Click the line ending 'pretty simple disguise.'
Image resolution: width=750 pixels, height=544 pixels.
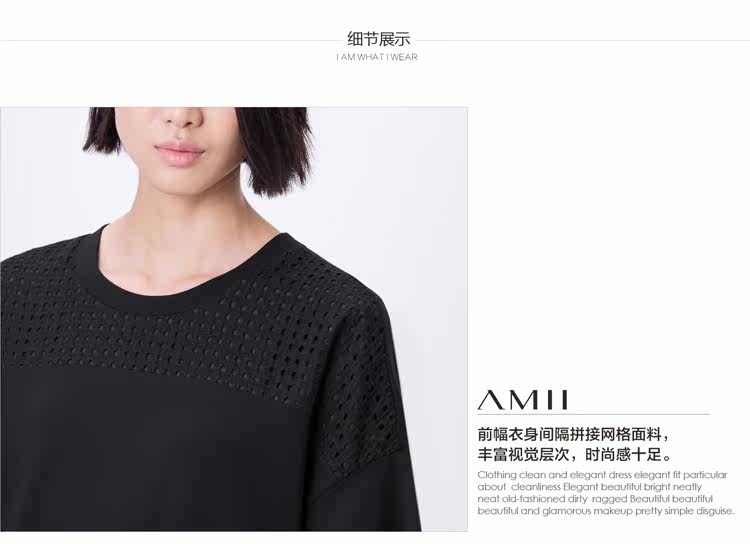coord(606,511)
